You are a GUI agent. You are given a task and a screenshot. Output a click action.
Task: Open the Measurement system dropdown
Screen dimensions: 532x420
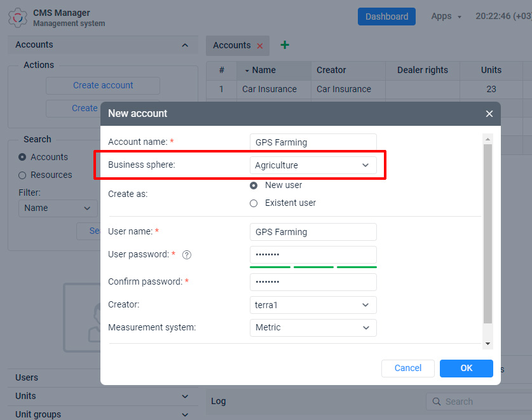(313, 328)
